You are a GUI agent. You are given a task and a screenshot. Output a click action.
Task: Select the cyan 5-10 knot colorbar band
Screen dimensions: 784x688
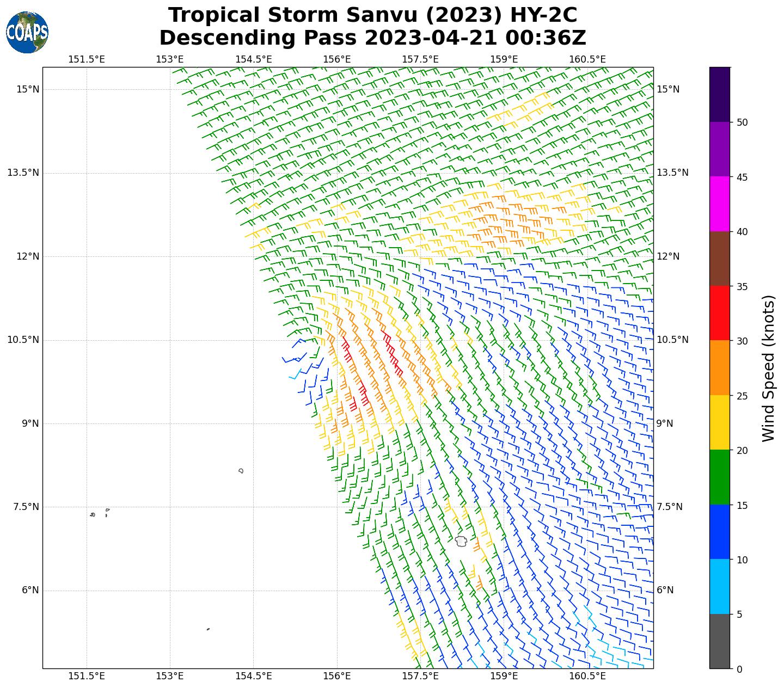click(720, 587)
